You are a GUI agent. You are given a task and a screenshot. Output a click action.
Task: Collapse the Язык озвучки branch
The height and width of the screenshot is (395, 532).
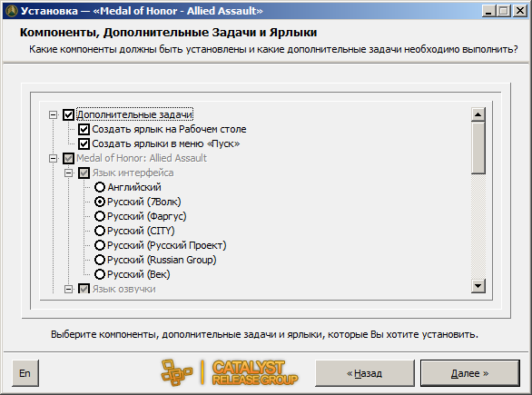click(68, 289)
